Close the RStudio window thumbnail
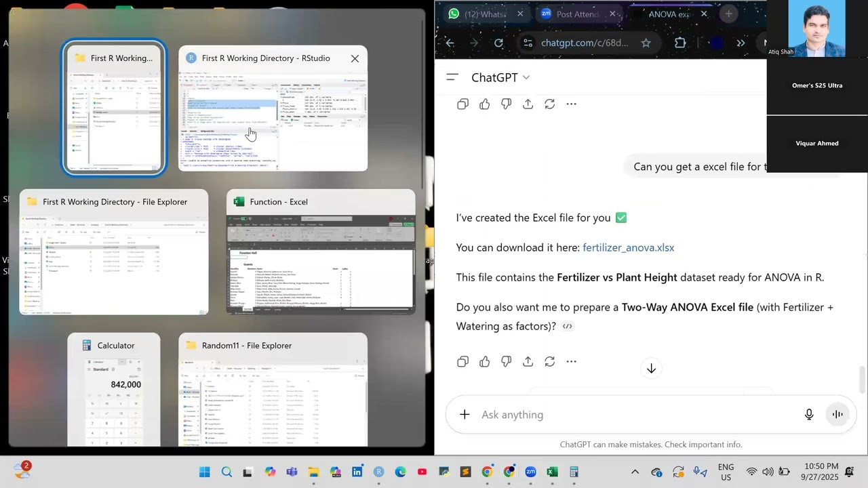Viewport: 868px width, 488px height. 355,58
